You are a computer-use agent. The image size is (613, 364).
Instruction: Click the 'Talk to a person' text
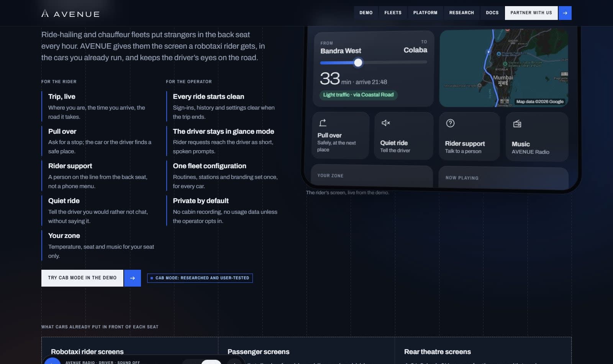[x=463, y=151]
